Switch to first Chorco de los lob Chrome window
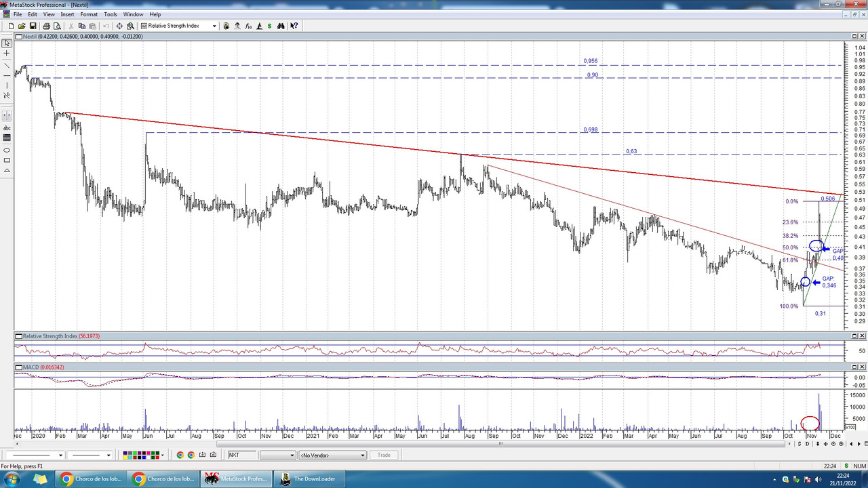The height and width of the screenshot is (488, 868). (x=91, y=479)
